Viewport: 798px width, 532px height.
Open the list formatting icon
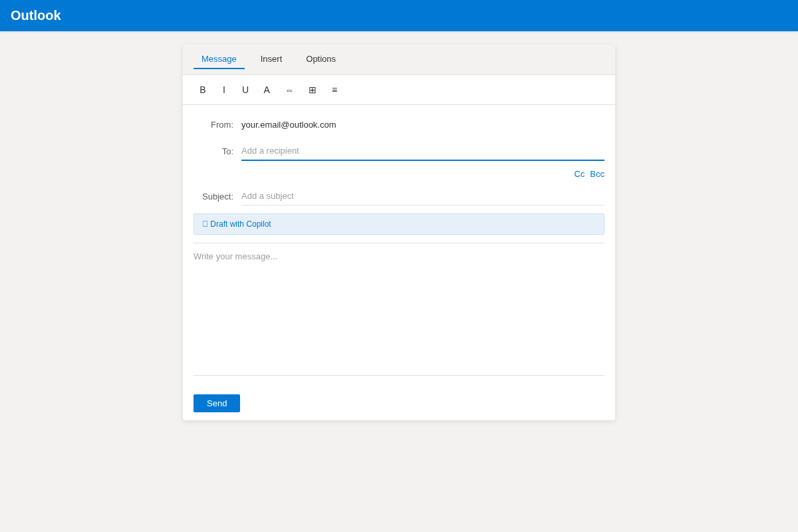pyautogui.click(x=334, y=90)
